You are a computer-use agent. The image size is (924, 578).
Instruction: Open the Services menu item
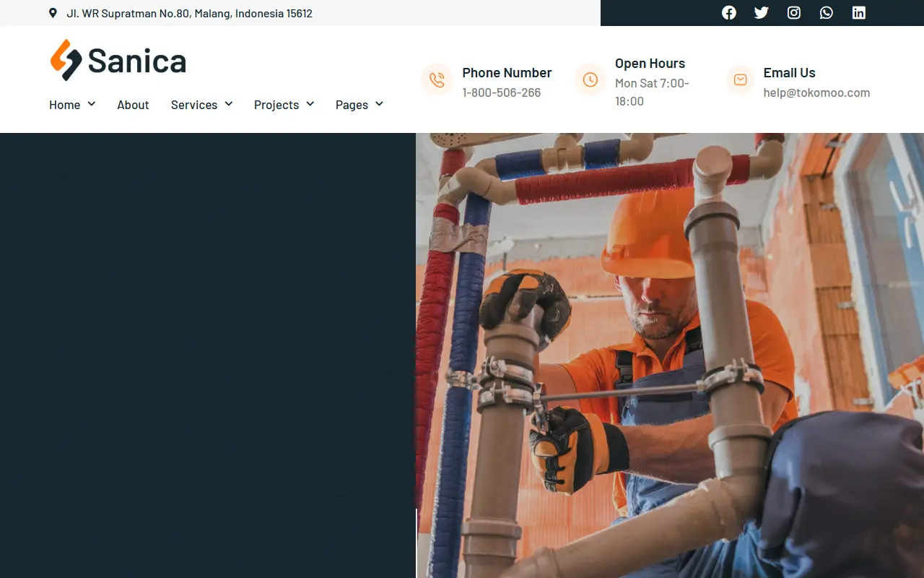click(194, 105)
